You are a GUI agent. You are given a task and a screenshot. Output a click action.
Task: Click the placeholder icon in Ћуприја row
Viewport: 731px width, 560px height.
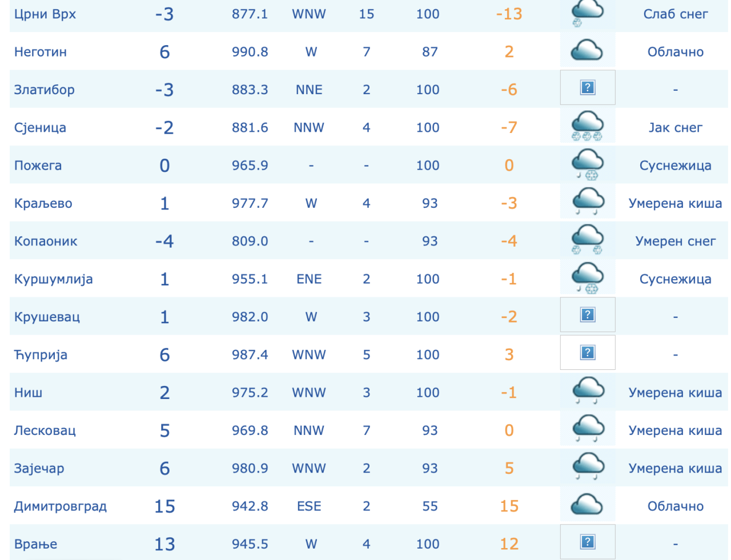tap(587, 353)
